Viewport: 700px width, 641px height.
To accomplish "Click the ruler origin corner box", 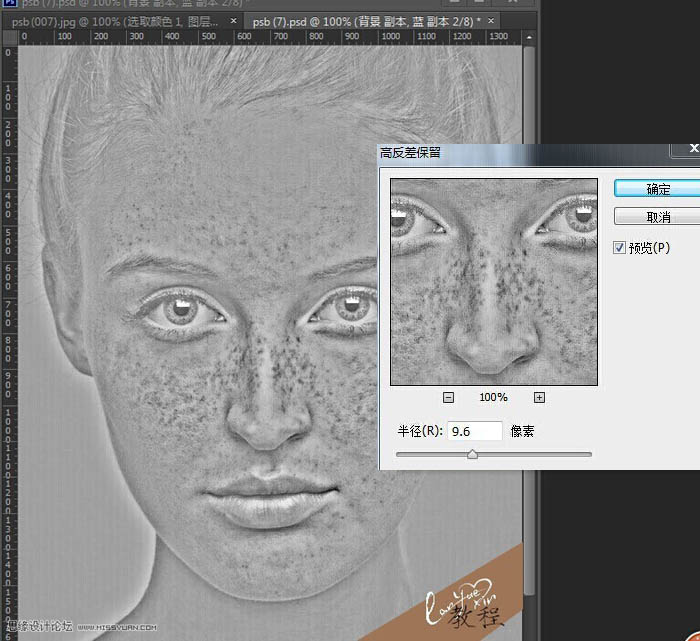I will point(10,37).
